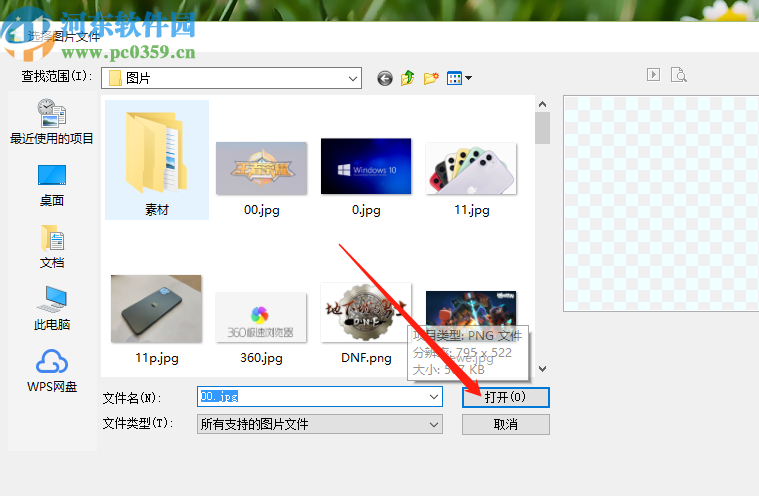Go to Desktop (桌面) location
The image size is (759, 496).
click(52, 186)
